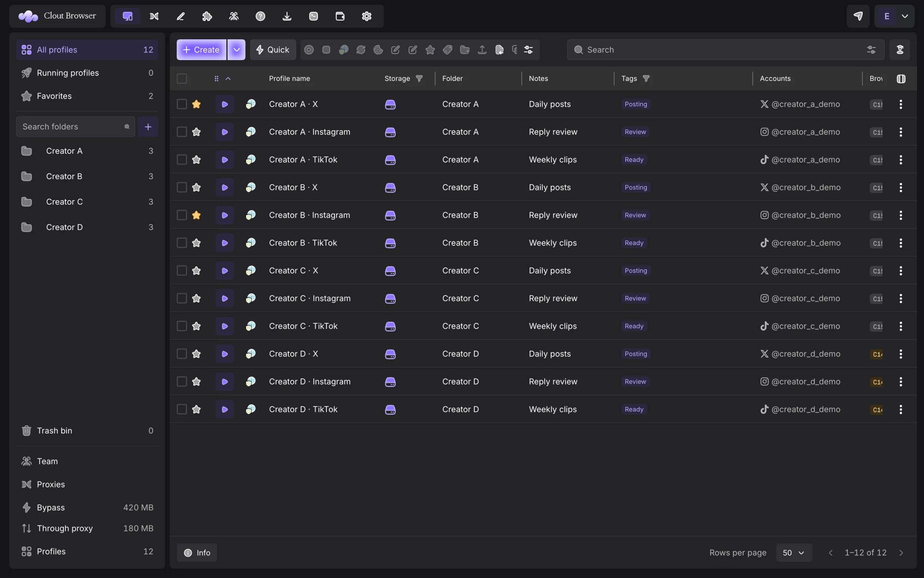Image resolution: width=924 pixels, height=578 pixels.
Task: Click the Info button at bottom
Action: point(197,553)
